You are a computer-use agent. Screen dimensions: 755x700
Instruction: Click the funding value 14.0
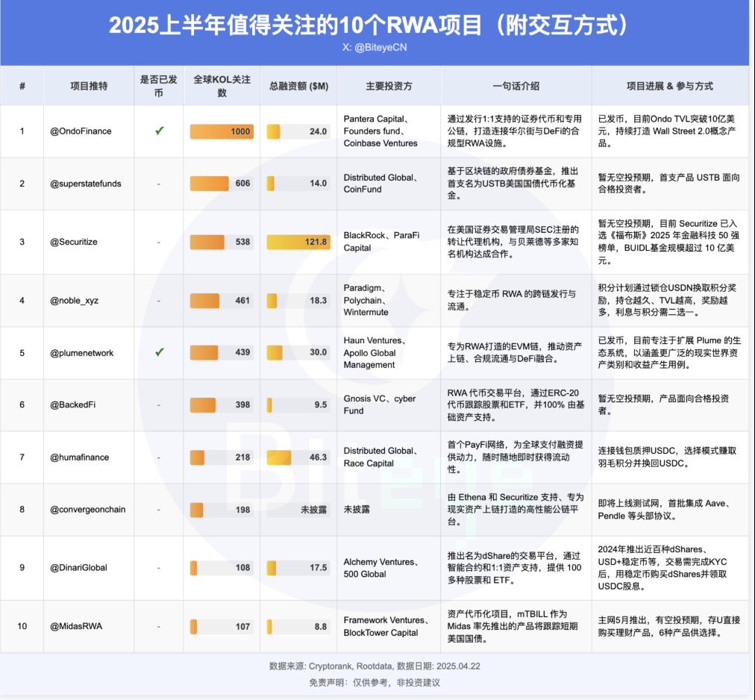click(x=318, y=183)
